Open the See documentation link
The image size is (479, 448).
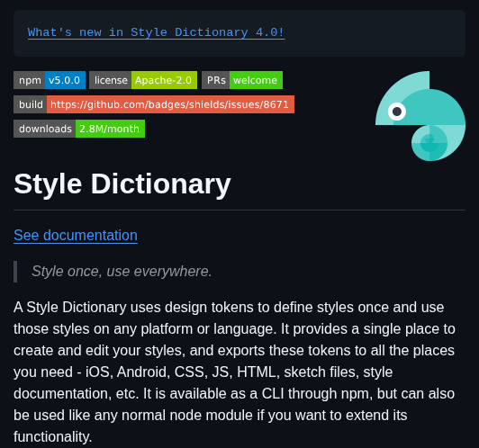click(76, 236)
